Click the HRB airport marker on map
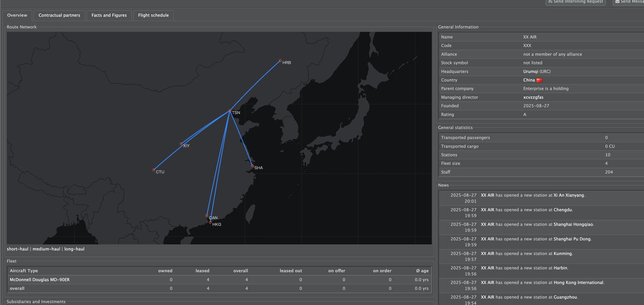The height and width of the screenshot is (305, 644). (x=280, y=61)
